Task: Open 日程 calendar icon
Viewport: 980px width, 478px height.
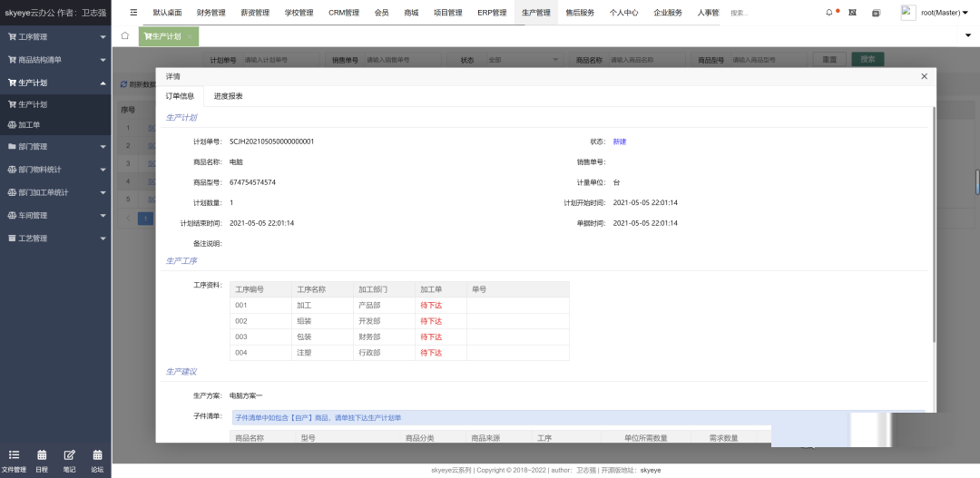Action: [x=42, y=461]
